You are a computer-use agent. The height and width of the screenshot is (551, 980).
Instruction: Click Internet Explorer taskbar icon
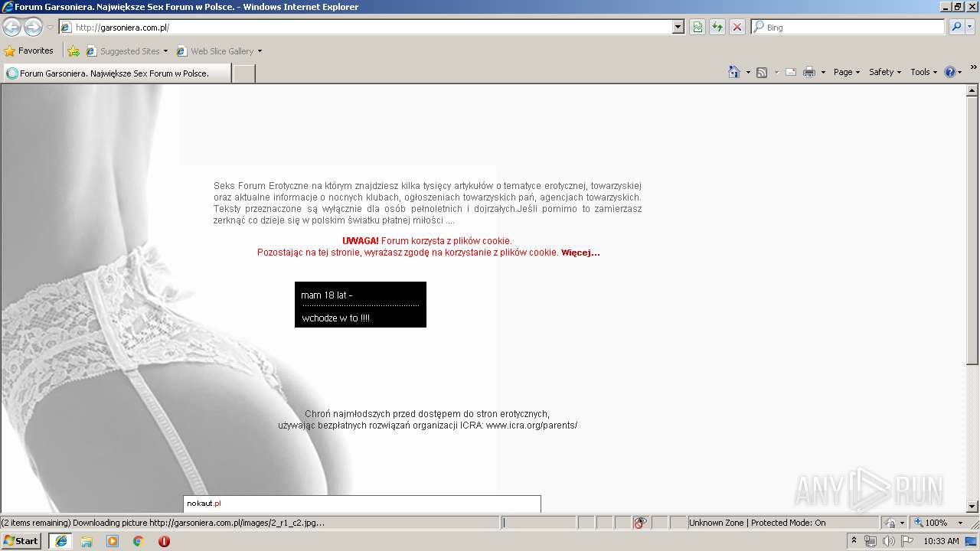[60, 541]
